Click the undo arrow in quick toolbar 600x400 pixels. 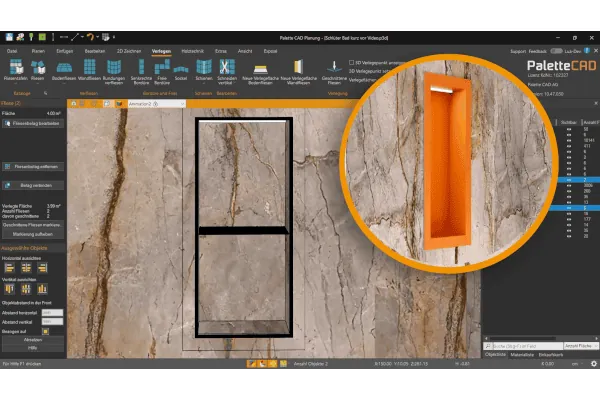(90, 37)
